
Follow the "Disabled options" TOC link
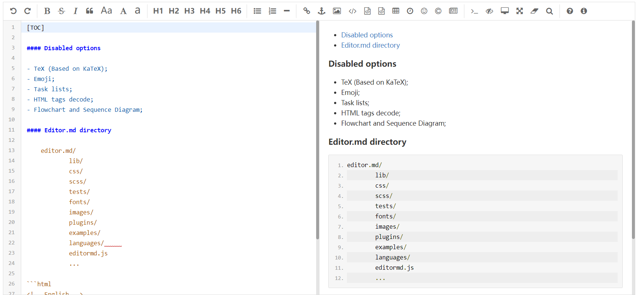367,35
